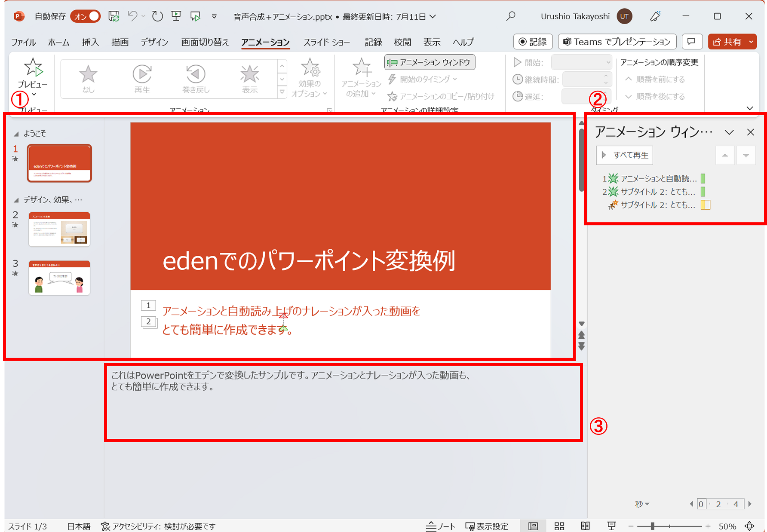Click the search magnifier icon

pyautogui.click(x=511, y=16)
